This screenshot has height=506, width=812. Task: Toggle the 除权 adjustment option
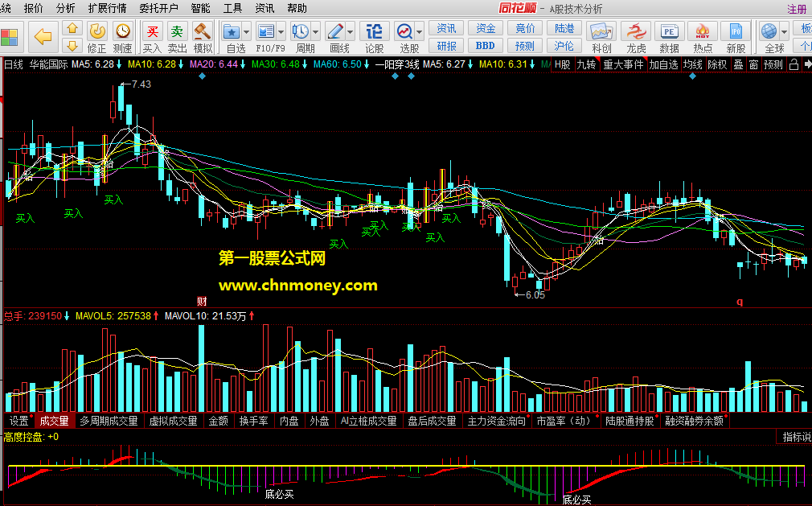(x=717, y=64)
